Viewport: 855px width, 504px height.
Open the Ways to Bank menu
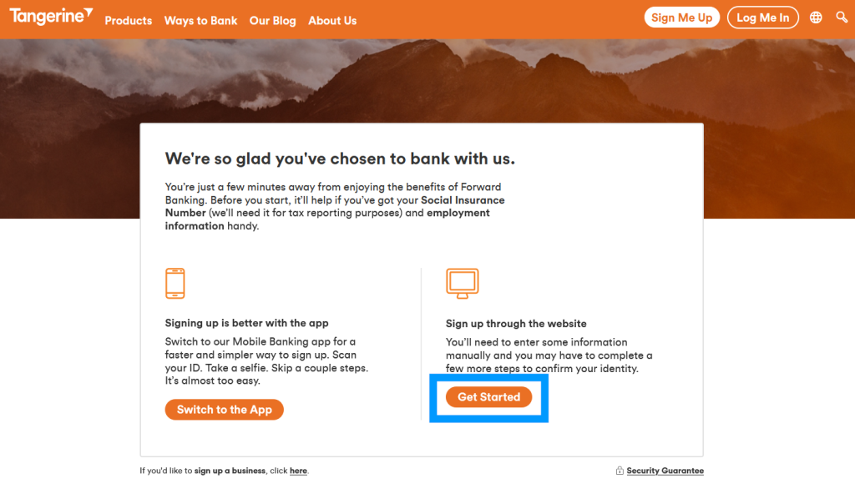click(x=200, y=21)
